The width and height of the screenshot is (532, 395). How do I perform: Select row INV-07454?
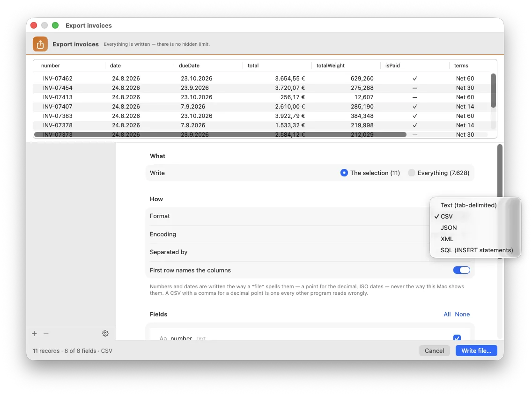(x=262, y=88)
